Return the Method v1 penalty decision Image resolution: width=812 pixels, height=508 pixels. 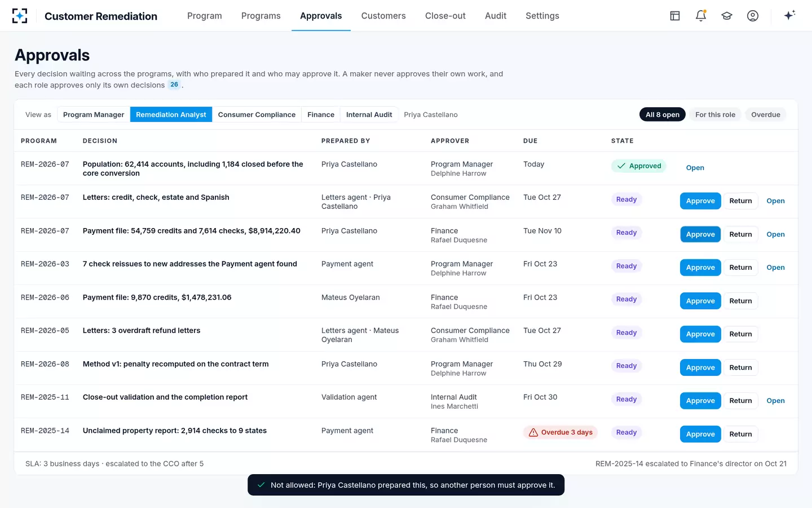pyautogui.click(x=740, y=367)
